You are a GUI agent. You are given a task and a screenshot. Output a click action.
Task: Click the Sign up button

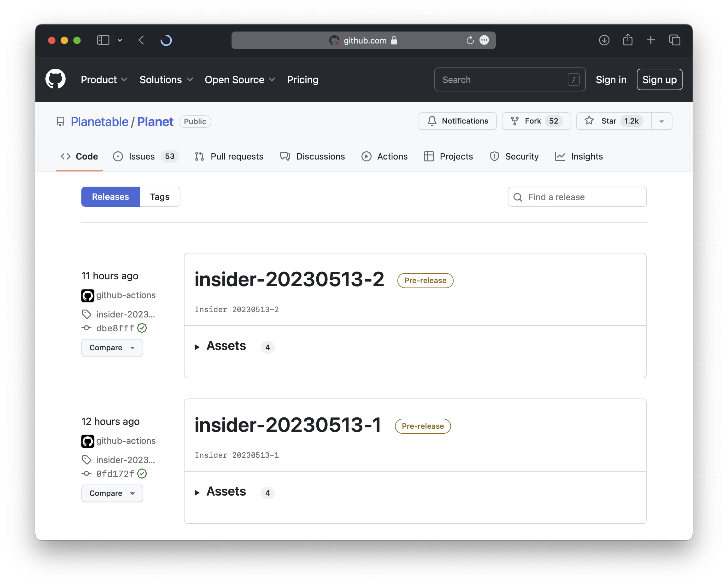[659, 79]
